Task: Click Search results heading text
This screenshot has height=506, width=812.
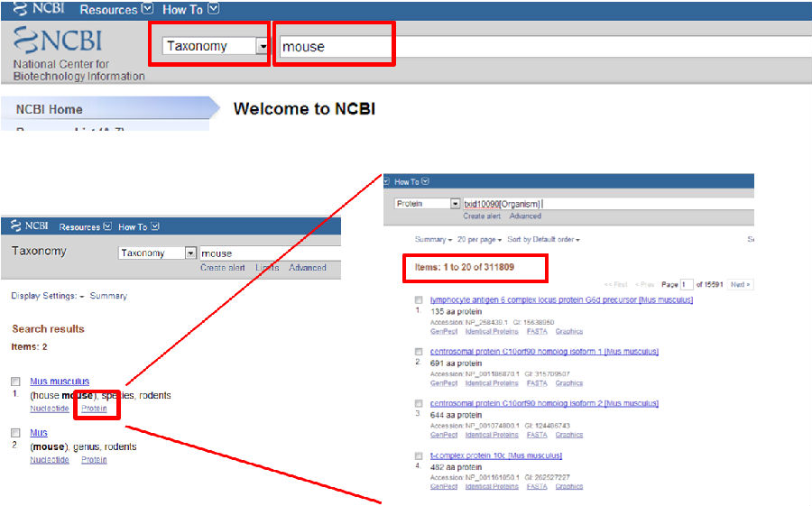Action: [x=48, y=329]
